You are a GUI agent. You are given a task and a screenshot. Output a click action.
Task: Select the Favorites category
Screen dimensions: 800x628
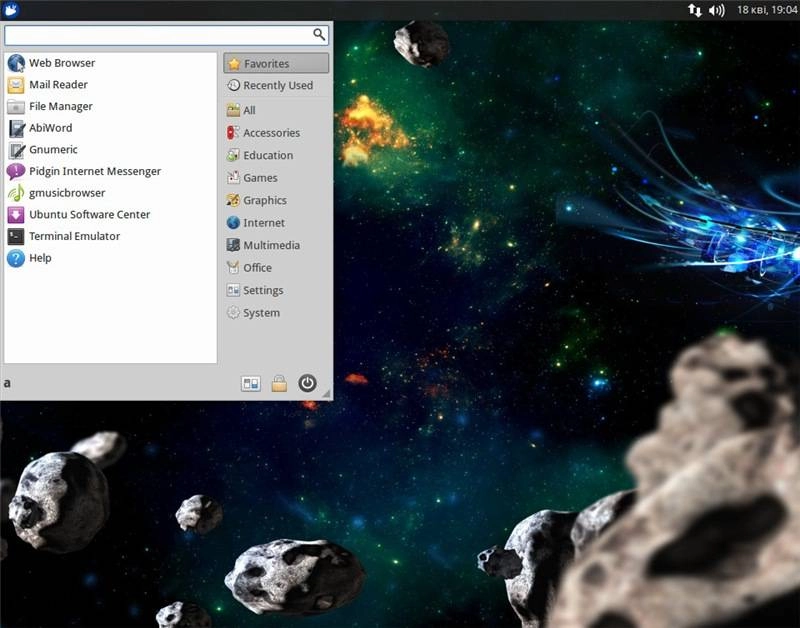(x=276, y=63)
